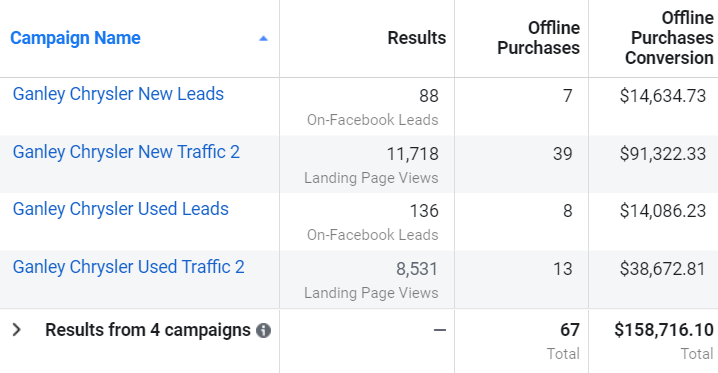Screen dimensions: 718x373
Task: Click the $14,634.73 conversion value
Action: pyautogui.click(x=663, y=96)
